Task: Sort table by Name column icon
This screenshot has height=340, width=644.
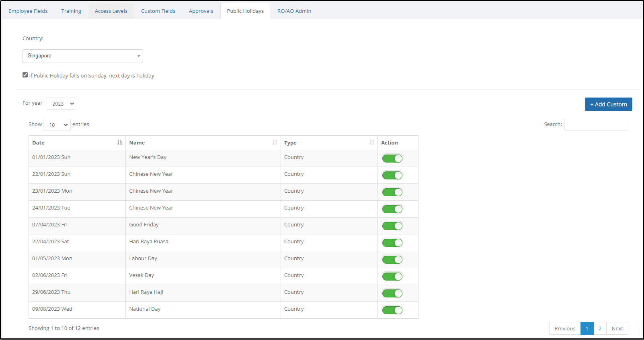Action: pyautogui.click(x=275, y=143)
